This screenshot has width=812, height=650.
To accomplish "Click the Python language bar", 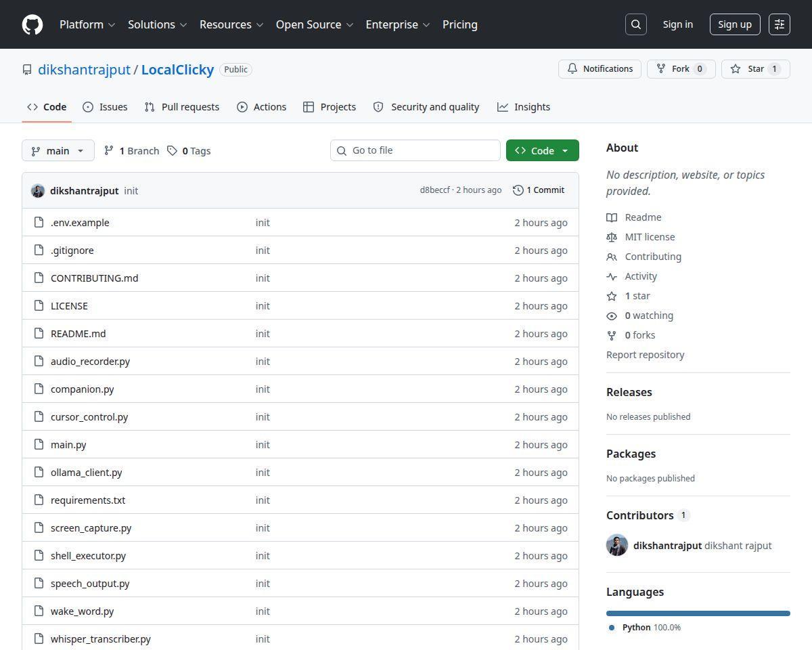I will pyautogui.click(x=698, y=613).
